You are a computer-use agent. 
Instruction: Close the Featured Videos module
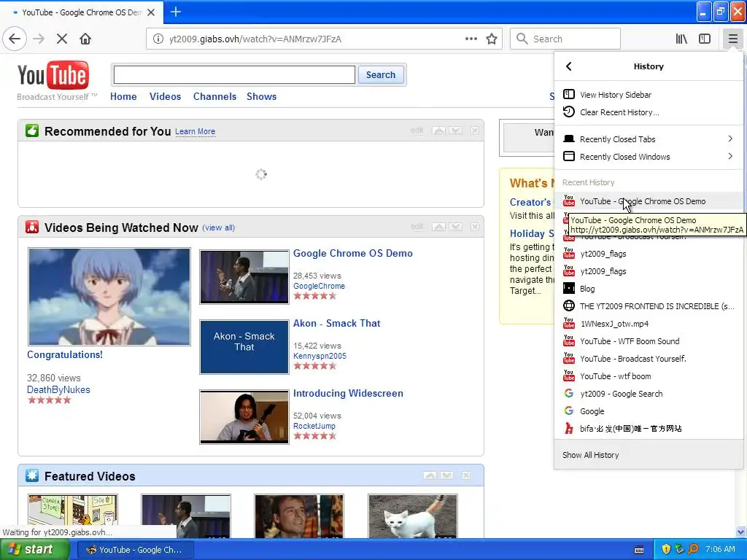coord(466,475)
